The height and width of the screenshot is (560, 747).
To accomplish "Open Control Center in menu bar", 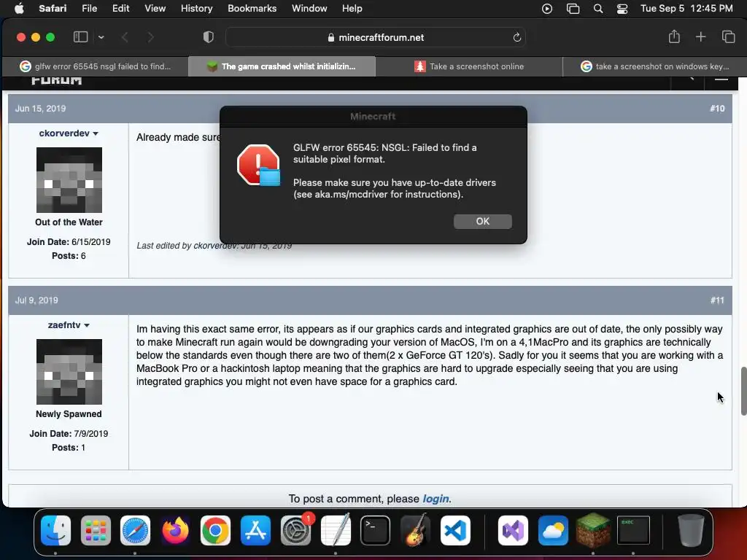I will (622, 9).
